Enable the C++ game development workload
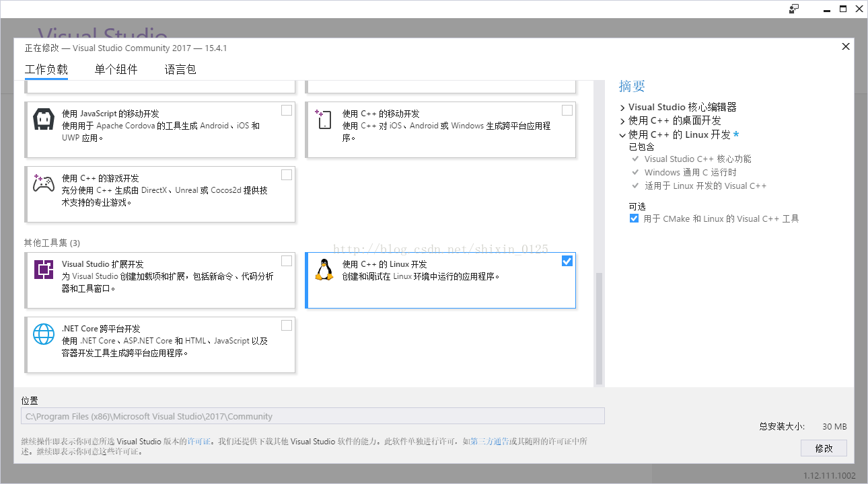 tap(287, 175)
